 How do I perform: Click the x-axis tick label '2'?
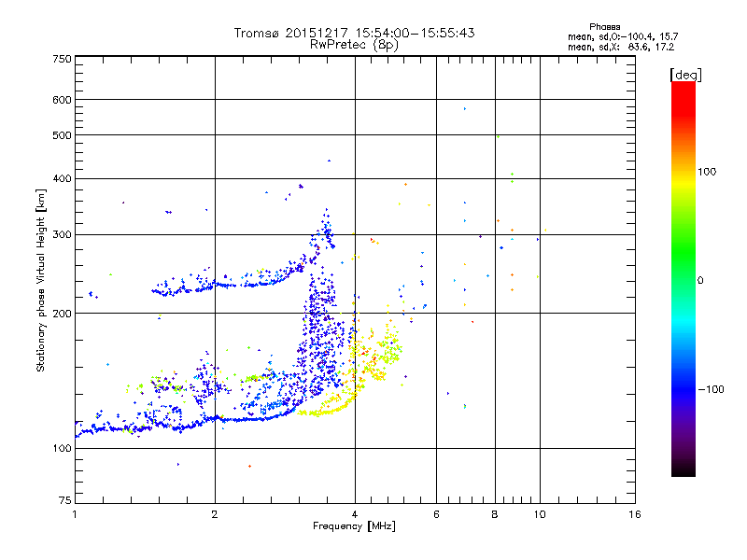(x=215, y=514)
